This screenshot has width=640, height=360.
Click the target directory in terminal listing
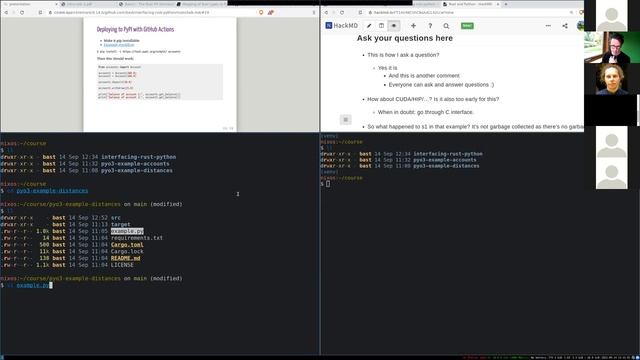point(120,224)
